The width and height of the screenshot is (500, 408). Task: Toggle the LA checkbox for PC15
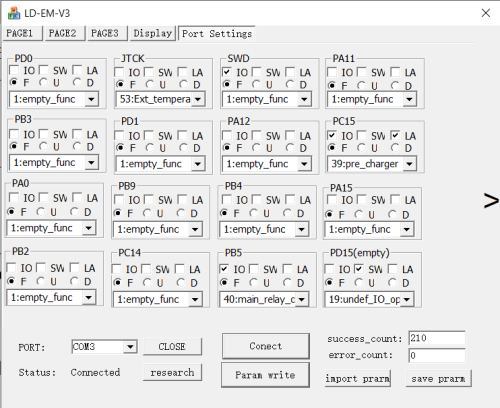point(395,135)
